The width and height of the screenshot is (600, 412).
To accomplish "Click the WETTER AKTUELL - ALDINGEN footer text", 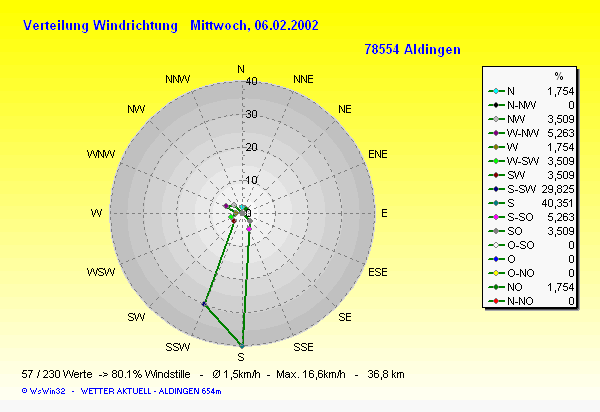I will click(x=152, y=390).
